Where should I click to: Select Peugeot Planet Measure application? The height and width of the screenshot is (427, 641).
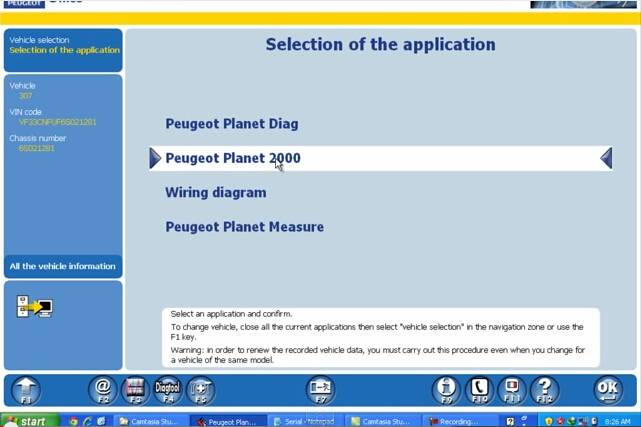click(x=244, y=227)
